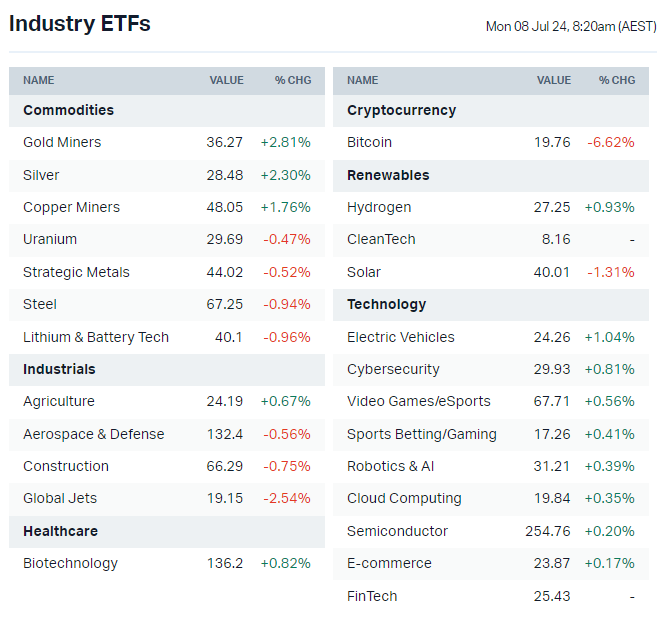The width and height of the screenshot is (665, 618).
Task: Open the Biotechnology ETF link
Action: pyautogui.click(x=70, y=563)
